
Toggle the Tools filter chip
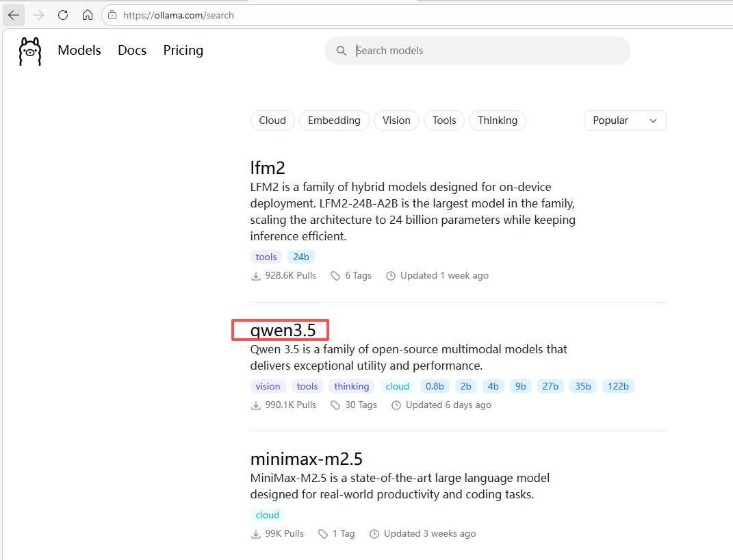(444, 120)
